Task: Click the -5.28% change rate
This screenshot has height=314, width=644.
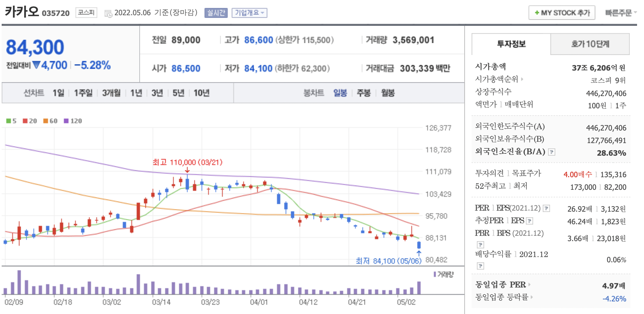Action: click(x=92, y=65)
